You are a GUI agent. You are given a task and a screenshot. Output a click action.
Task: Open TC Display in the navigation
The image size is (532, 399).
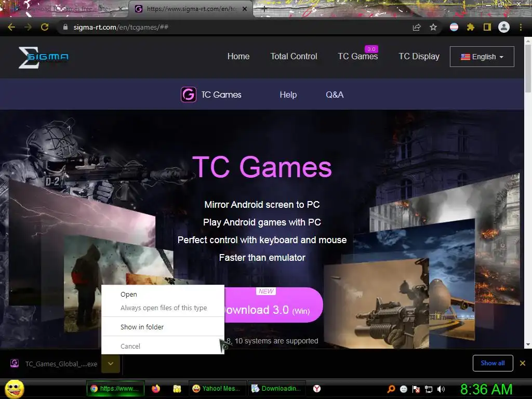419,56
